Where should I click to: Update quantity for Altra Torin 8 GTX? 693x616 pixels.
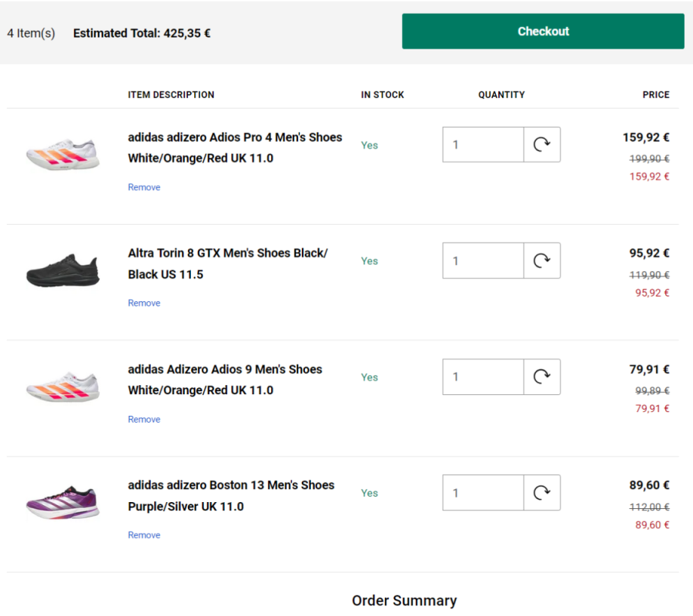(x=542, y=261)
